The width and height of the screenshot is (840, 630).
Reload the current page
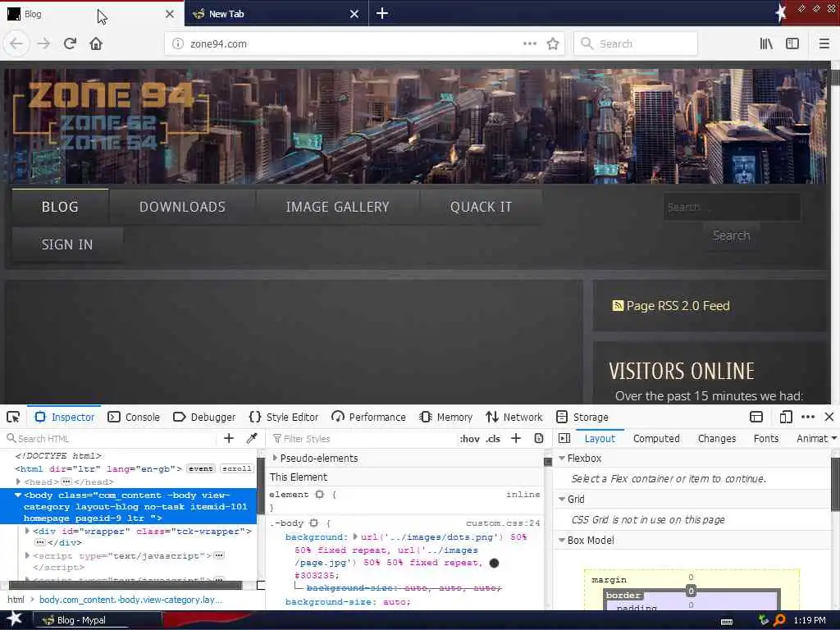click(70, 43)
